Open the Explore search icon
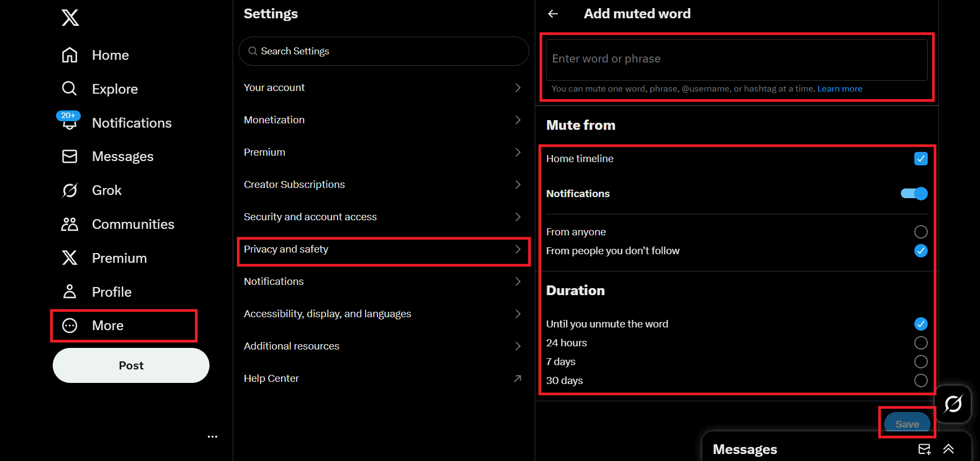980x461 pixels. click(69, 88)
